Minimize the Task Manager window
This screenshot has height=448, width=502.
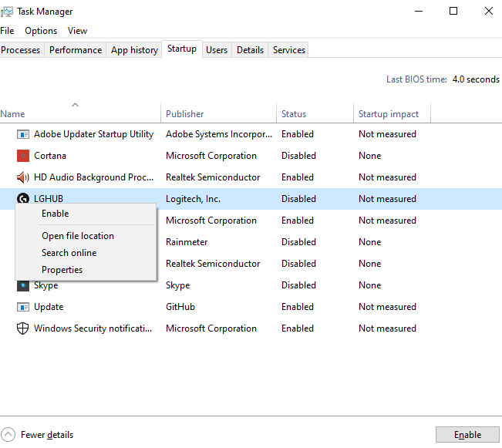coord(419,12)
